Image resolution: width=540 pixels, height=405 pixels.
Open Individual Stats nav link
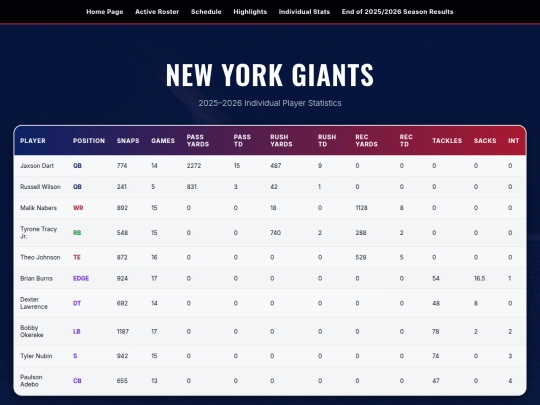pos(304,12)
